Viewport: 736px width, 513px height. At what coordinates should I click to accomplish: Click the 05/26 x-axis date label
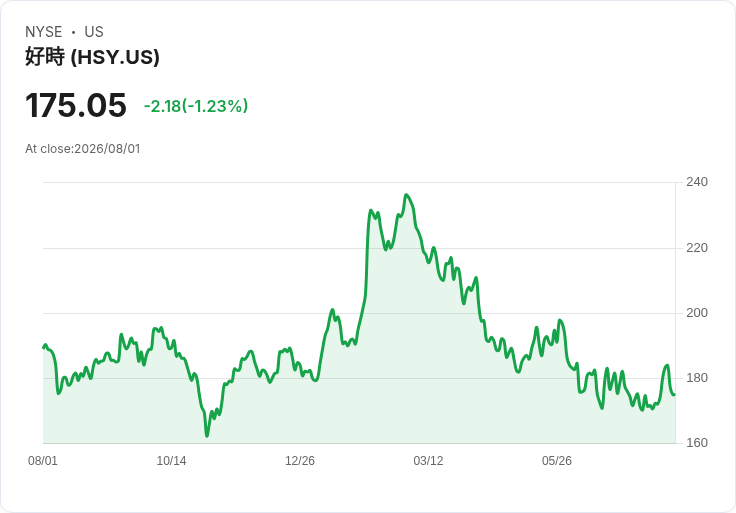[x=557, y=461]
